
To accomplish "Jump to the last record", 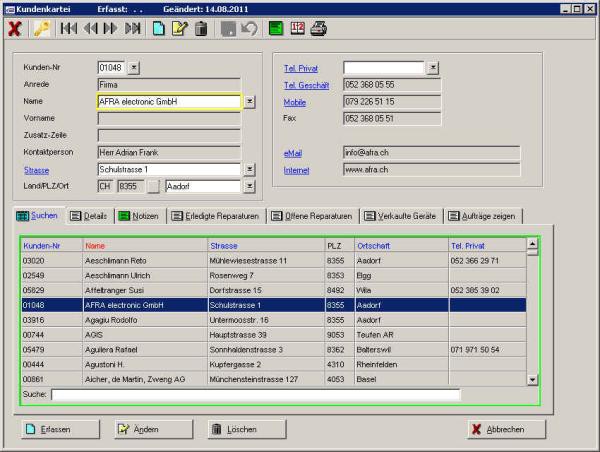I will point(133,29).
